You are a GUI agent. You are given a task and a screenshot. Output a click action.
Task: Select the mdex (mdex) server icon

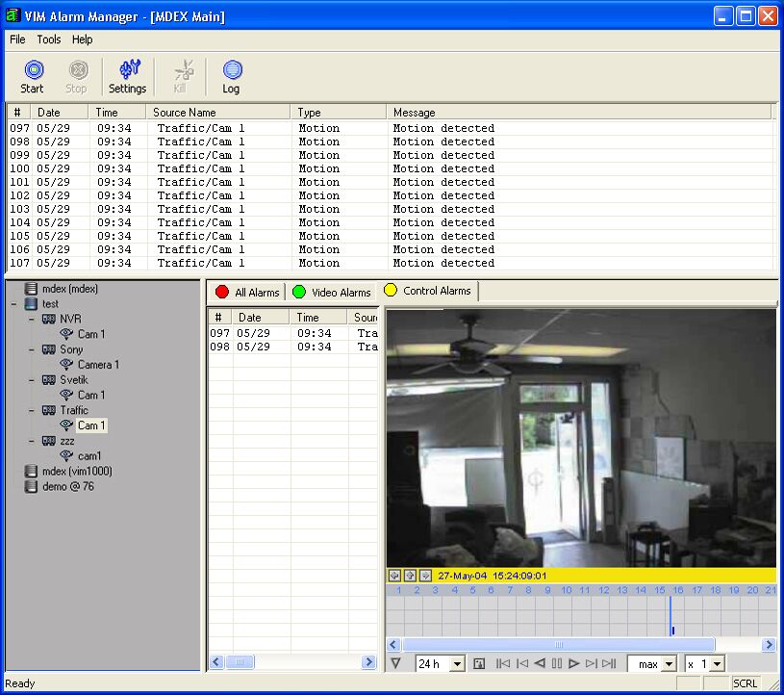(31, 288)
